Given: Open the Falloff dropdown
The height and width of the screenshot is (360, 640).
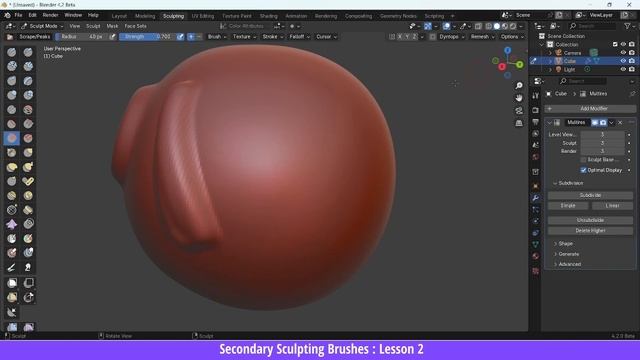Looking at the screenshot, I should (x=299, y=37).
